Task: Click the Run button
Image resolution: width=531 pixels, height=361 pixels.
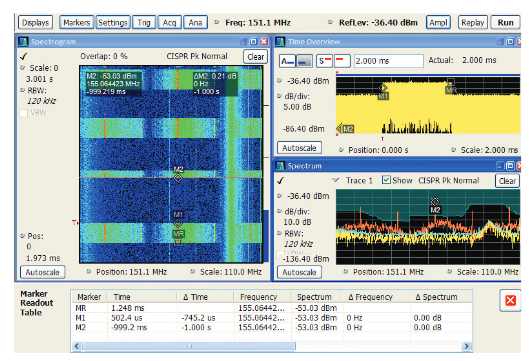Action: point(505,23)
